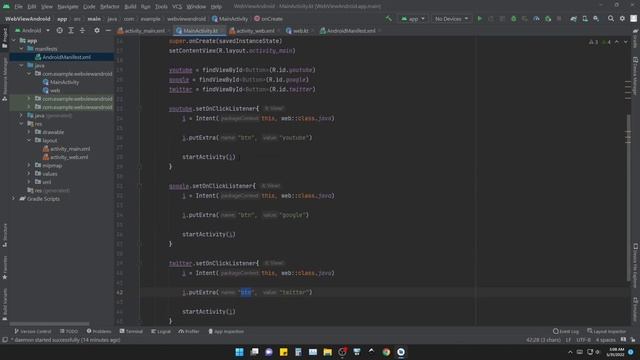
Task: Expand the drawable folder
Action: tap(29, 132)
